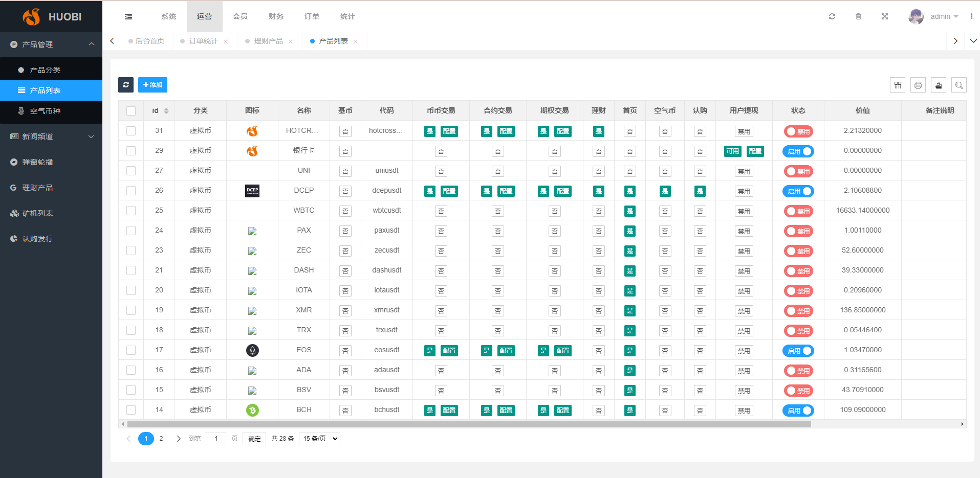Collapse sidebar with the hamburger menu icon

point(128,16)
